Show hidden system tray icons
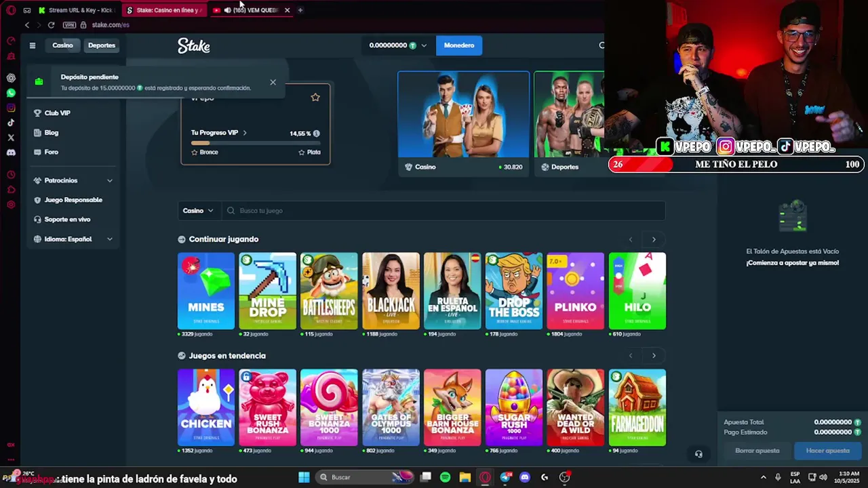 pos(763,477)
